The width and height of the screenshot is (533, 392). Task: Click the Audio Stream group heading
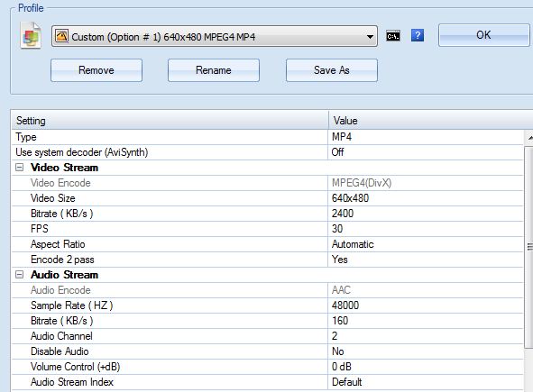click(x=64, y=275)
